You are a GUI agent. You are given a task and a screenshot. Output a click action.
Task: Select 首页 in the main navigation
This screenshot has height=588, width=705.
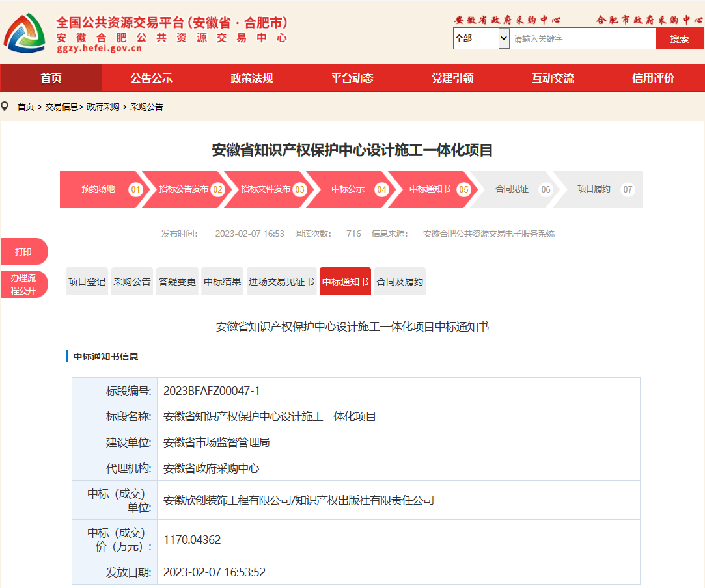[x=51, y=78]
